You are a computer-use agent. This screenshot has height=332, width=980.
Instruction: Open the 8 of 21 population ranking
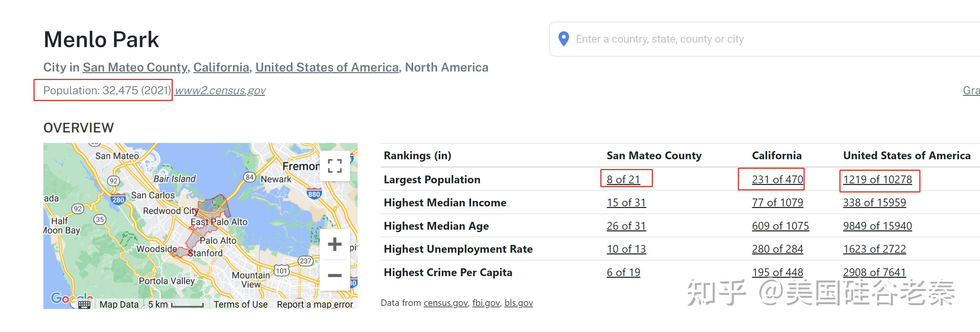(623, 179)
